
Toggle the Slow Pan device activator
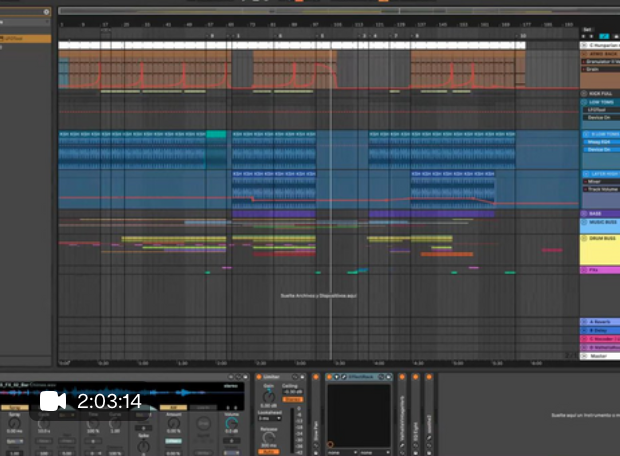tap(316, 377)
